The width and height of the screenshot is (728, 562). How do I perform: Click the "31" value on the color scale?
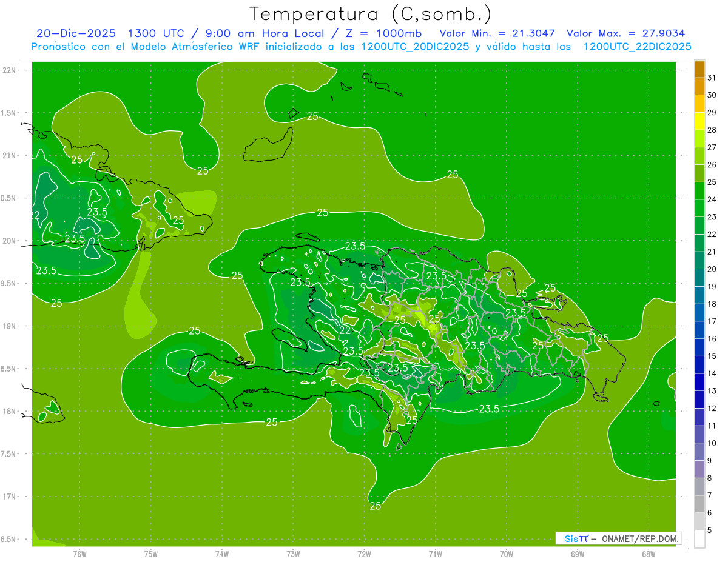coord(712,78)
